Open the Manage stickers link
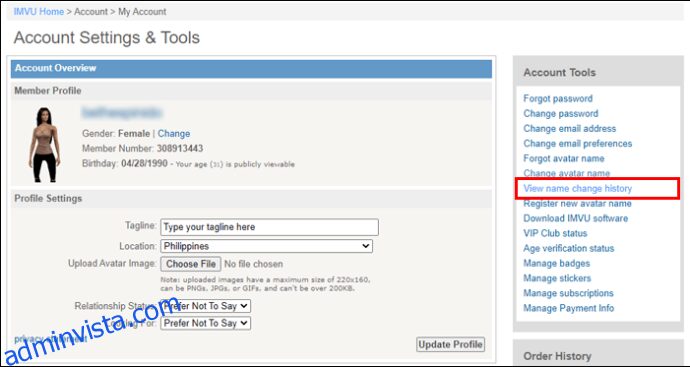The width and height of the screenshot is (690, 367). [557, 278]
